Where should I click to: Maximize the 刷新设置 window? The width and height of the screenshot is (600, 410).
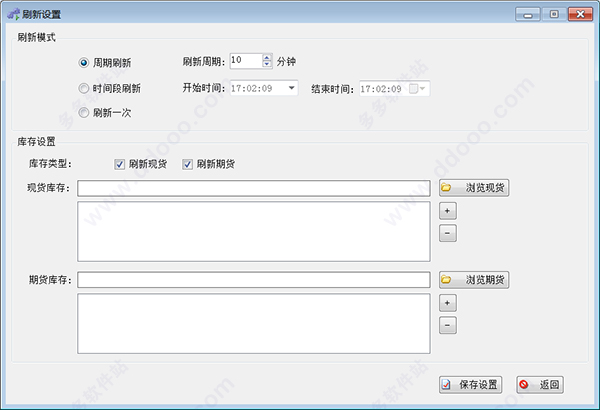[554, 14]
